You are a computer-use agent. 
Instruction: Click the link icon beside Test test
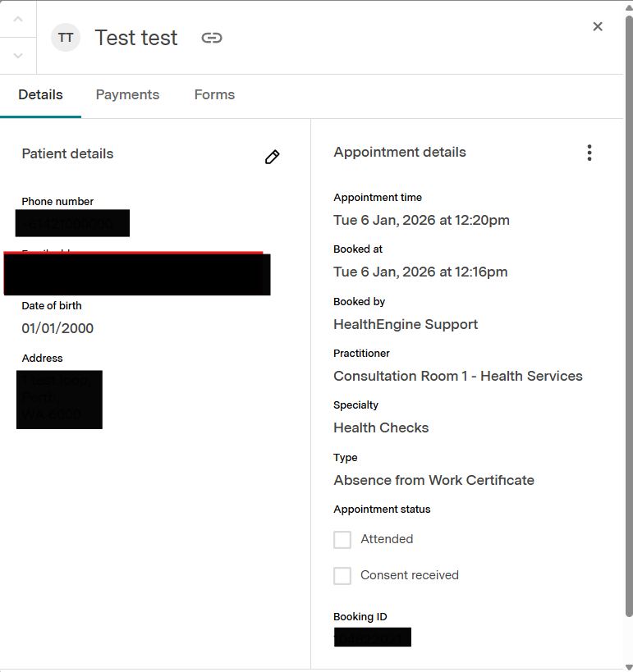(x=212, y=38)
